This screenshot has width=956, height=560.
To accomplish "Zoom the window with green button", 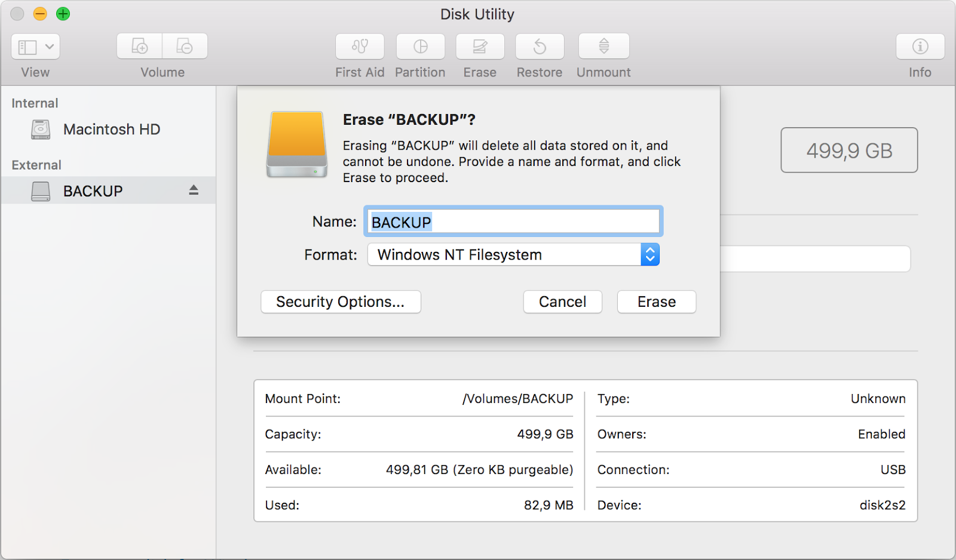I will (x=63, y=14).
